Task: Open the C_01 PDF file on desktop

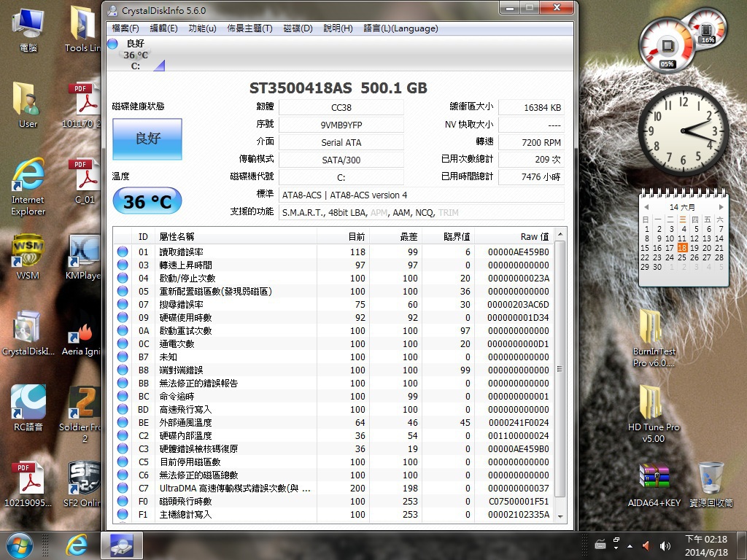Action: tap(85, 182)
